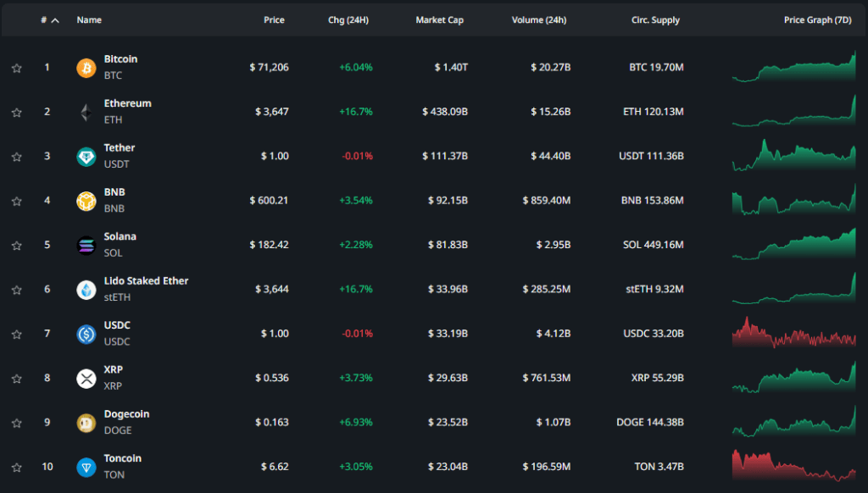Open the Ethereum 7D price graph

point(793,112)
